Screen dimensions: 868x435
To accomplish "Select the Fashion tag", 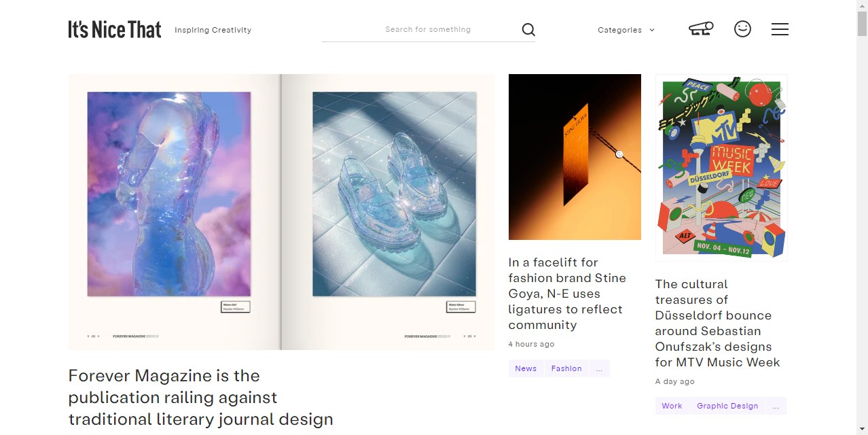I will click(566, 368).
